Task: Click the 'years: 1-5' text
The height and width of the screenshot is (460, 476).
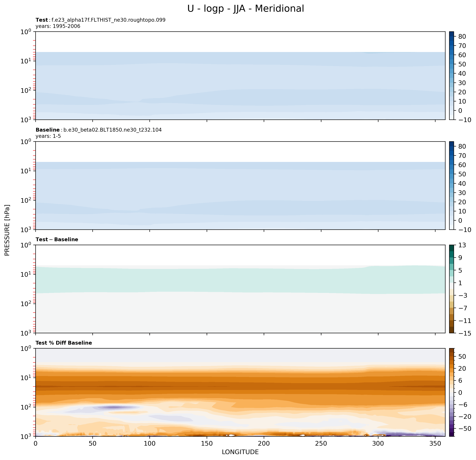Action: [x=48, y=136]
